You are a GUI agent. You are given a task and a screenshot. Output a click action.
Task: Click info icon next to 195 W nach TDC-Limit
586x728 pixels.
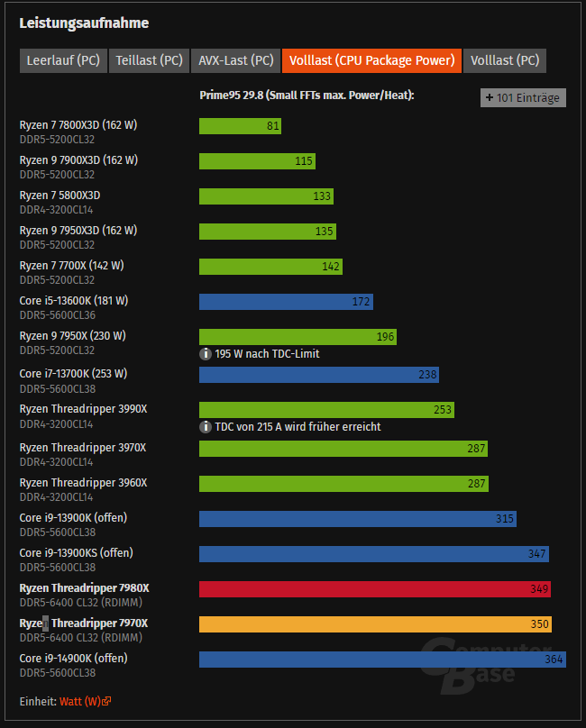point(206,354)
